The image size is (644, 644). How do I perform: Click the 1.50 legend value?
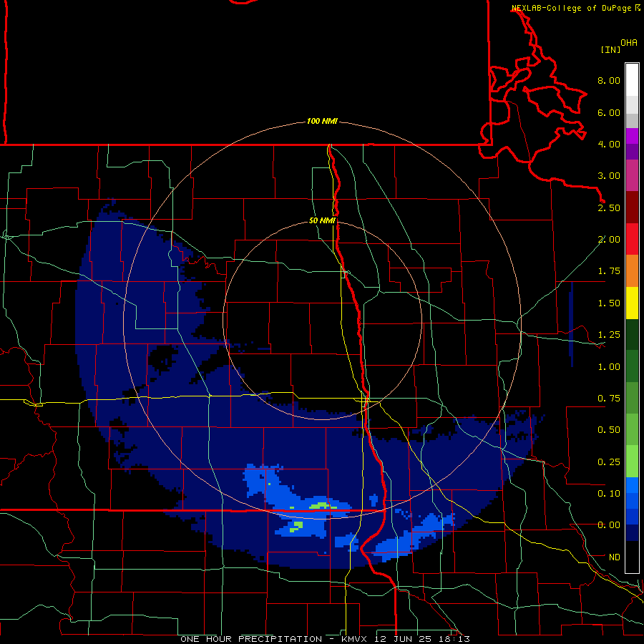(609, 303)
